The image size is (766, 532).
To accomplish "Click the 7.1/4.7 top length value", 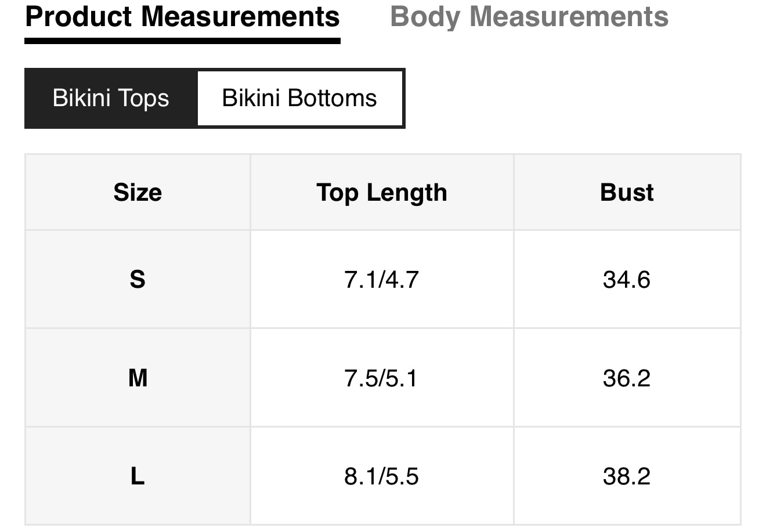I will [x=381, y=280].
